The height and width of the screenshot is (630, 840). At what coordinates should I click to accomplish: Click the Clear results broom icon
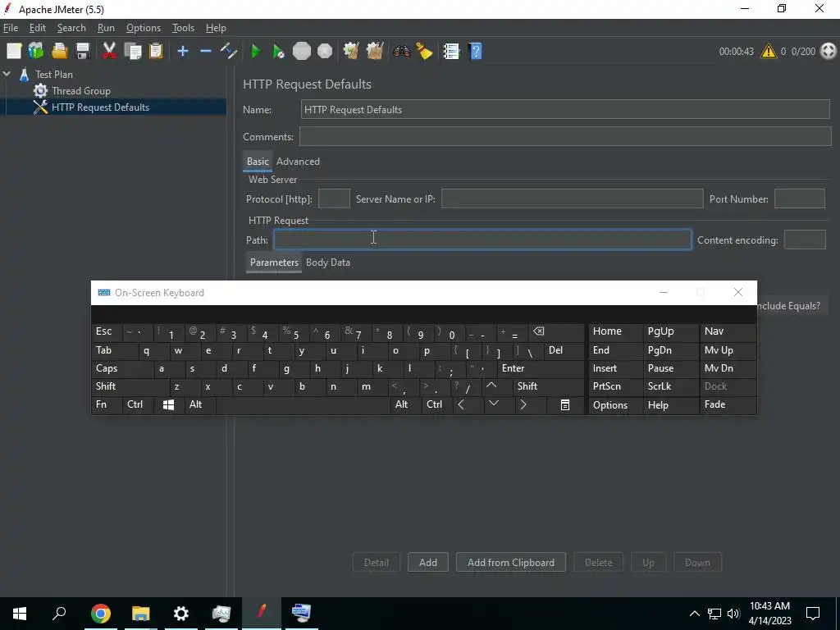(x=351, y=52)
